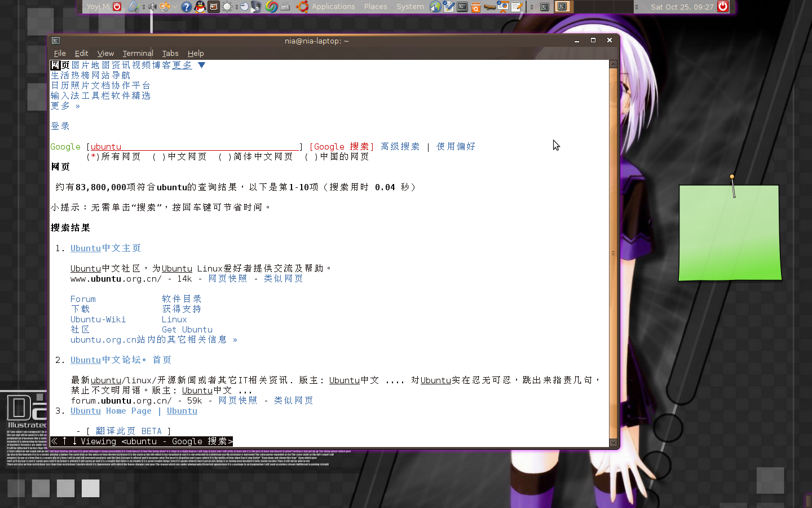Click the red power icon beside Yoyi Mi
812x508 pixels.
point(117,7)
